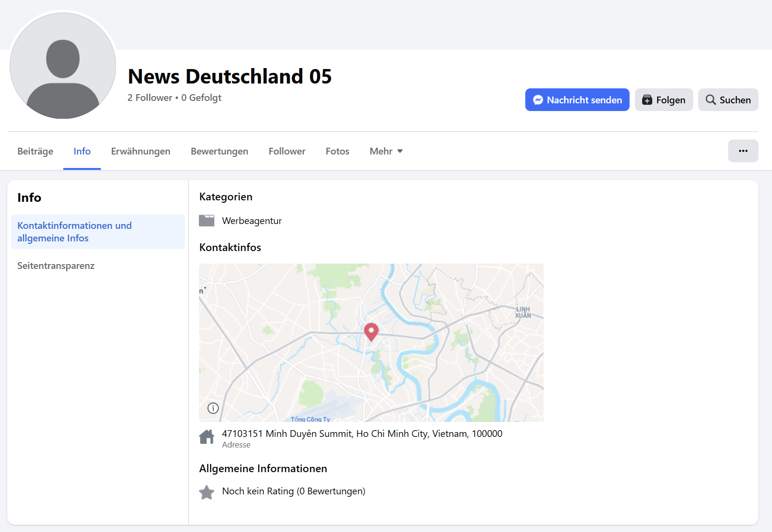
Task: Click the page title News Deutschland 05
Action: point(230,76)
